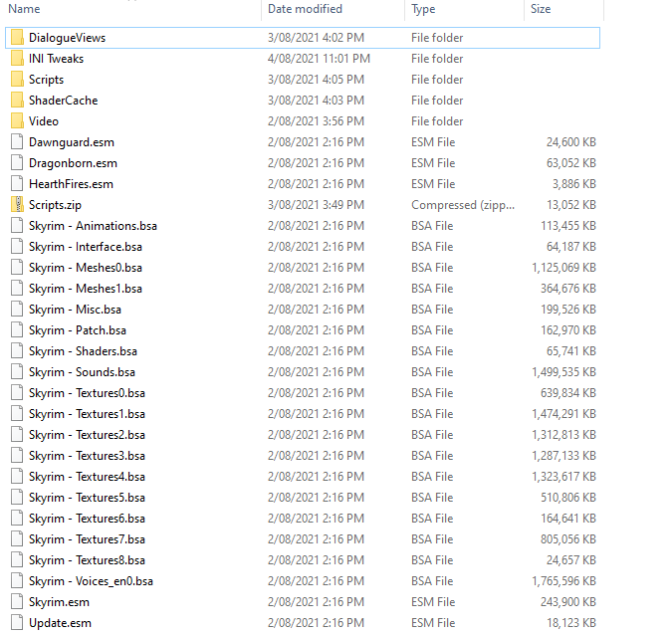Viewport: 672px width, 635px height.
Task: Click the Skyrim - Textures4.bsa file name
Action: (87, 477)
